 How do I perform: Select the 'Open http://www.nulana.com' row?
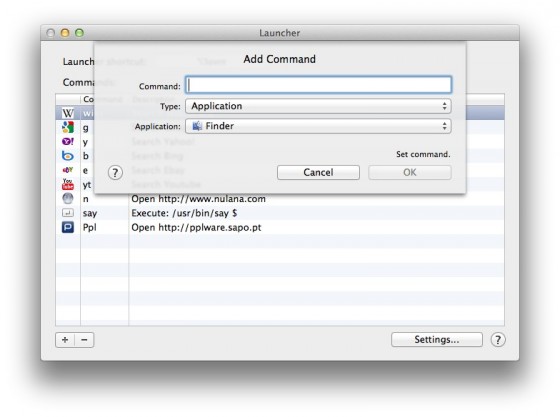click(x=280, y=199)
